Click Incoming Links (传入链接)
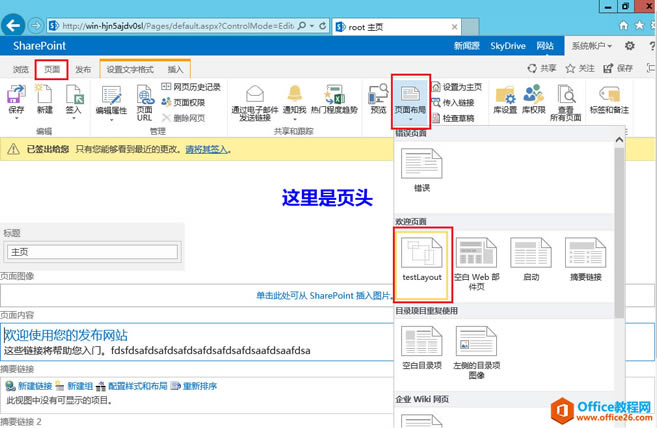 [x=453, y=102]
